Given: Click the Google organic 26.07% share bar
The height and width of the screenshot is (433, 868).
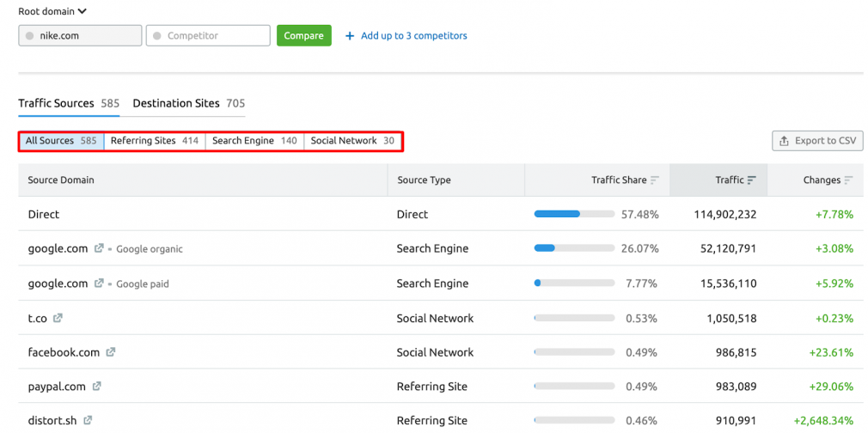Looking at the screenshot, I should click(574, 248).
